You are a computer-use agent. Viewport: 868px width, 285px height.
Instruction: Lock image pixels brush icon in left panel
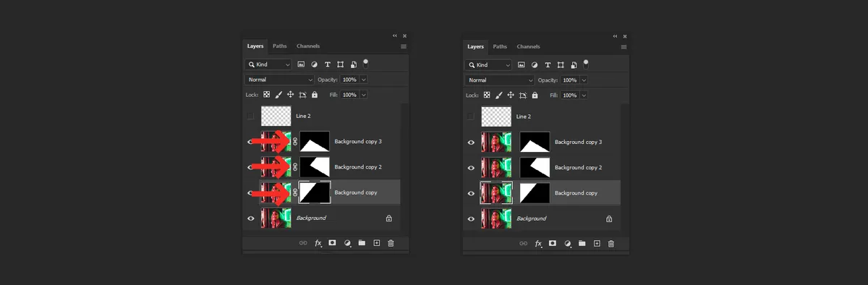[x=278, y=95]
